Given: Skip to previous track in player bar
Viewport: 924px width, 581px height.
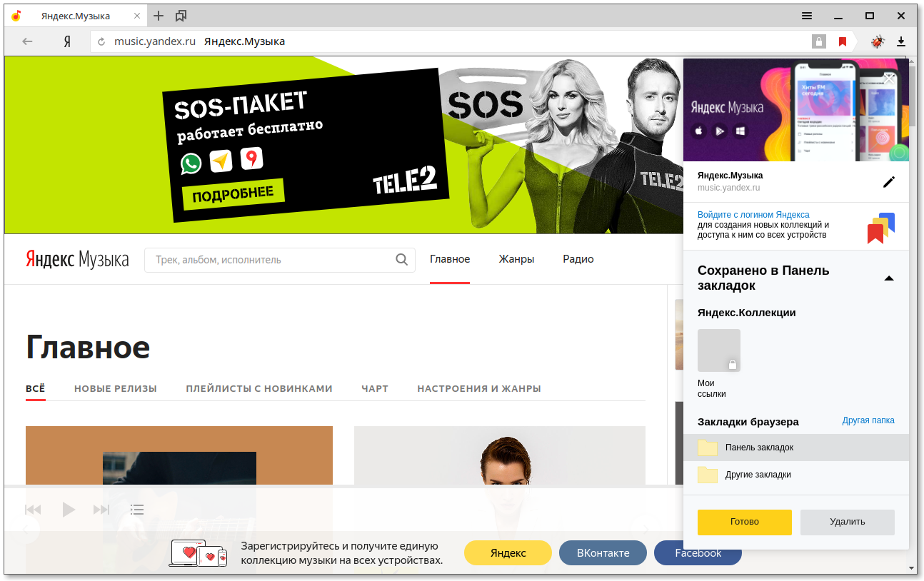Looking at the screenshot, I should pyautogui.click(x=33, y=510).
